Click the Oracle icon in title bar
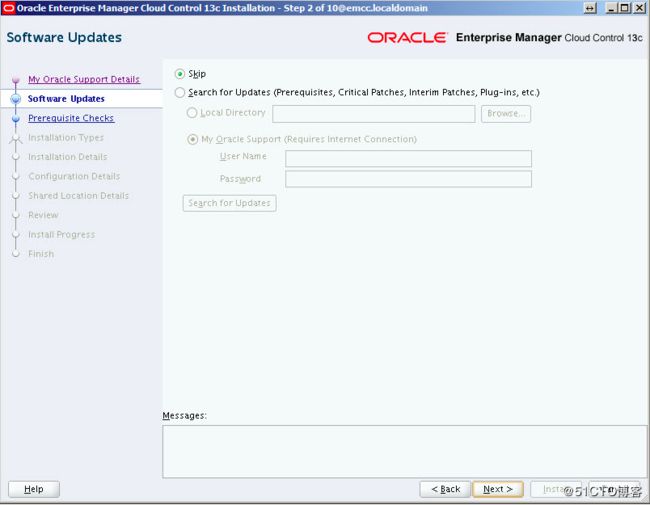 pyautogui.click(x=8, y=8)
